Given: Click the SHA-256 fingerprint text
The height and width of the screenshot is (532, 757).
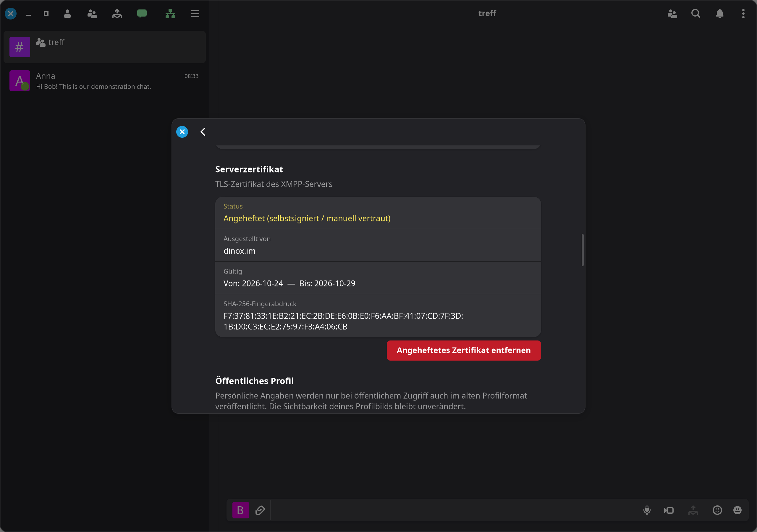Looking at the screenshot, I should pyautogui.click(x=343, y=321).
